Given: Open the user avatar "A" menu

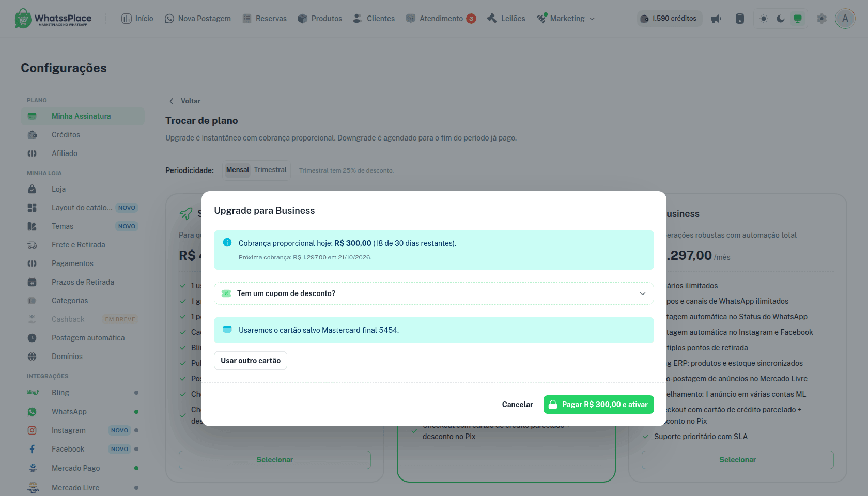Looking at the screenshot, I should click(845, 19).
